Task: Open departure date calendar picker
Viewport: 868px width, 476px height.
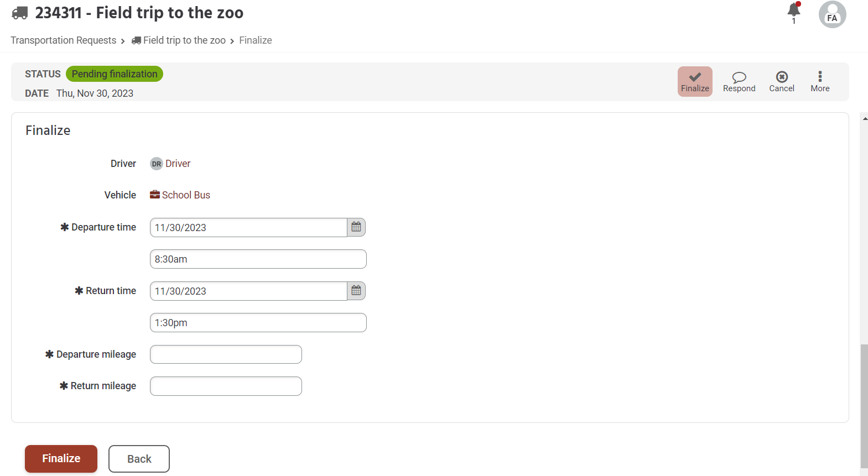Action: tap(356, 227)
